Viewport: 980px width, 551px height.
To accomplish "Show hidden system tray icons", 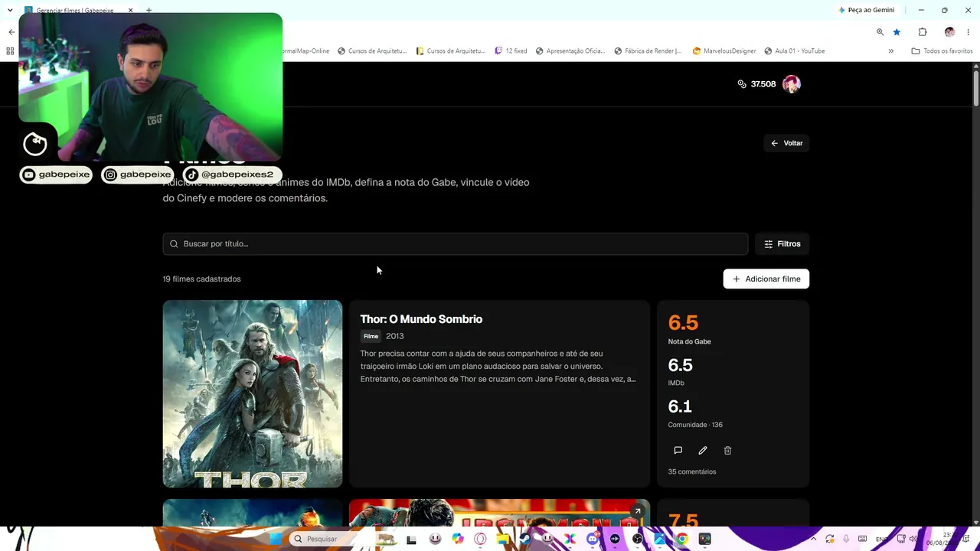I will point(813,539).
